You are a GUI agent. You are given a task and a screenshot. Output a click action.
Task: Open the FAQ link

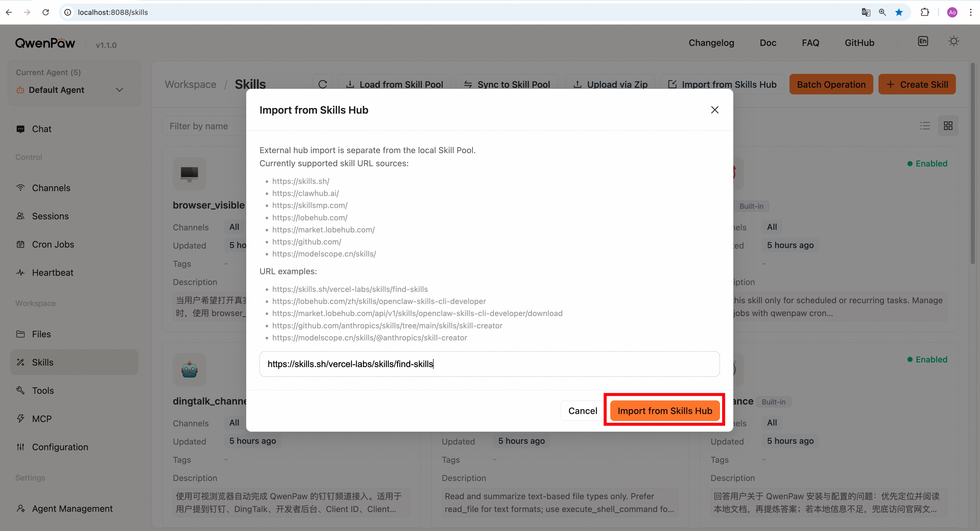(x=810, y=43)
